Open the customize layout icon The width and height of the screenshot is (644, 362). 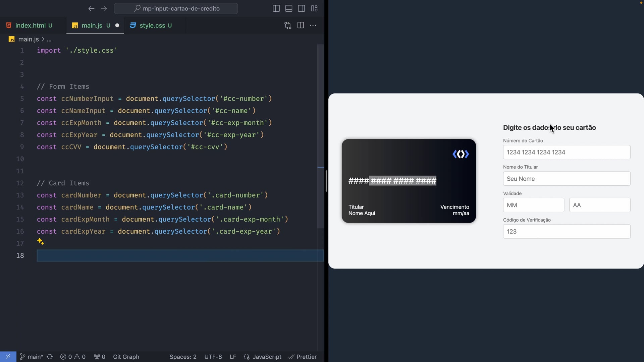(x=314, y=9)
